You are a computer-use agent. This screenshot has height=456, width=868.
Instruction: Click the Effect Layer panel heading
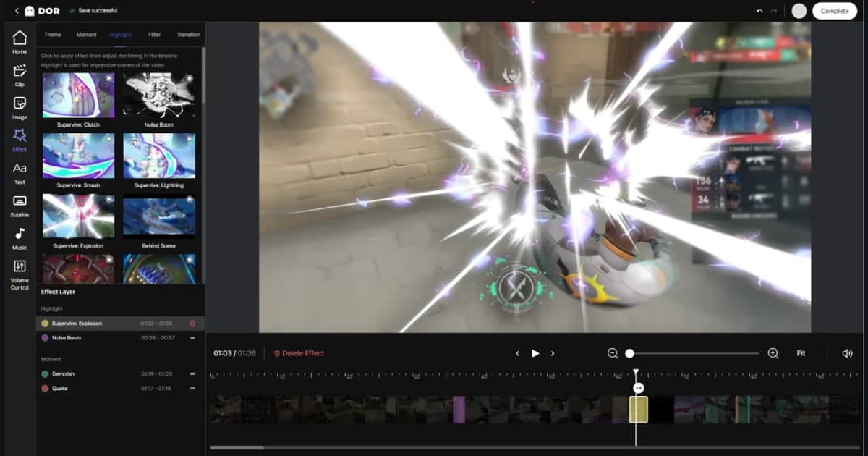(58, 292)
